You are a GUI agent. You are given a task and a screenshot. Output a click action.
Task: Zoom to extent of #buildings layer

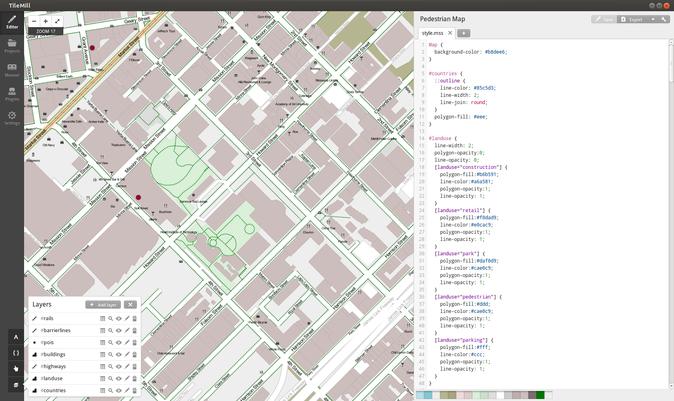pos(110,355)
